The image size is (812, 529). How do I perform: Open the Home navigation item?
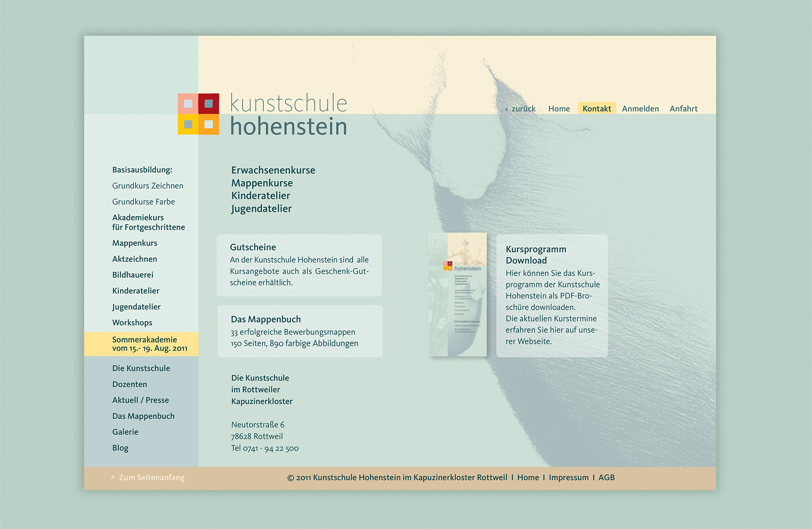coord(559,109)
